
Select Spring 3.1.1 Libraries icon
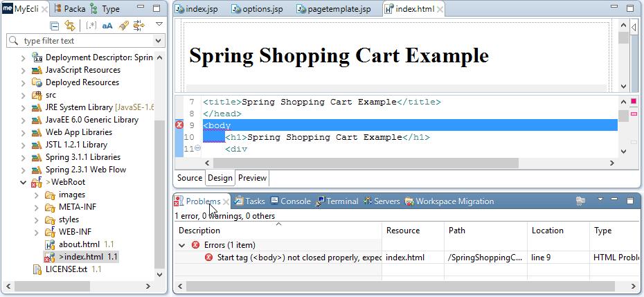coord(37,157)
